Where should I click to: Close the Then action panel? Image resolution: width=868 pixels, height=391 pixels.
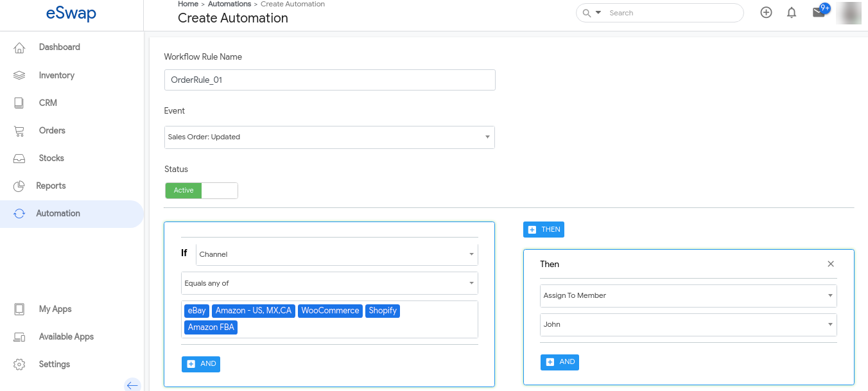click(831, 264)
